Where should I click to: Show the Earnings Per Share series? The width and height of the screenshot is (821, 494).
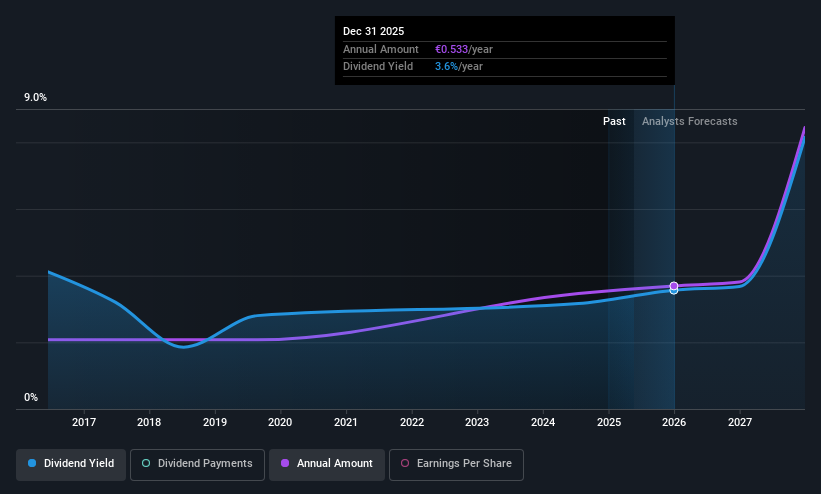[456, 465]
